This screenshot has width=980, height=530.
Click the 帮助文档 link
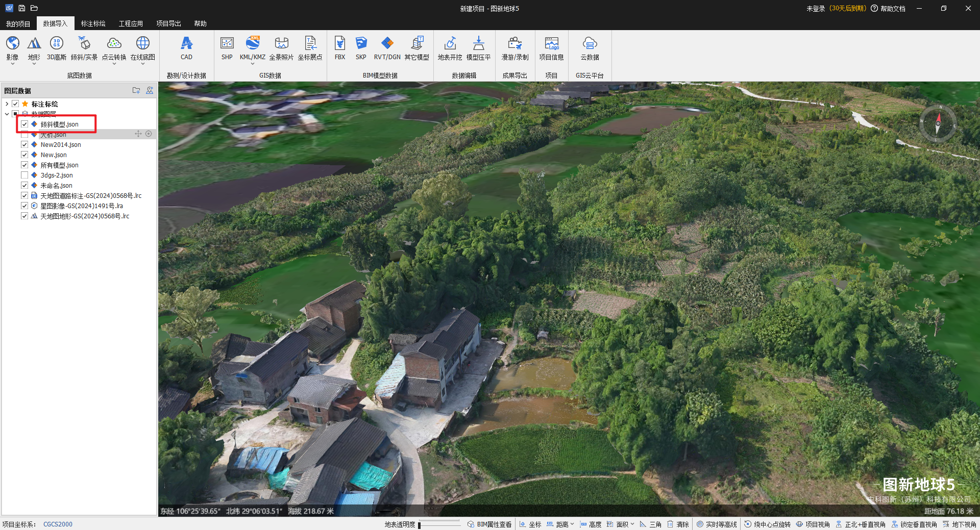tap(892, 9)
